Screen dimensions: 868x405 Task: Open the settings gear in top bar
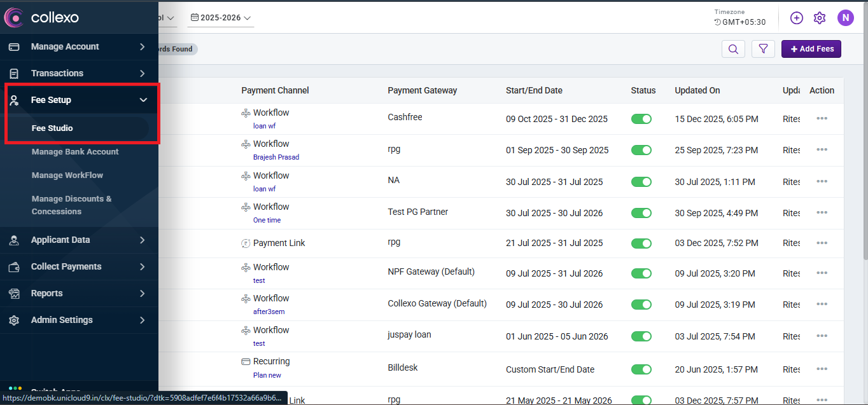click(x=820, y=18)
